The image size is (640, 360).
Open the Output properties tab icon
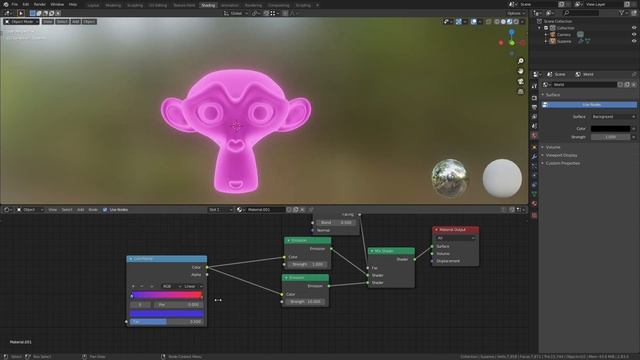click(x=534, y=107)
